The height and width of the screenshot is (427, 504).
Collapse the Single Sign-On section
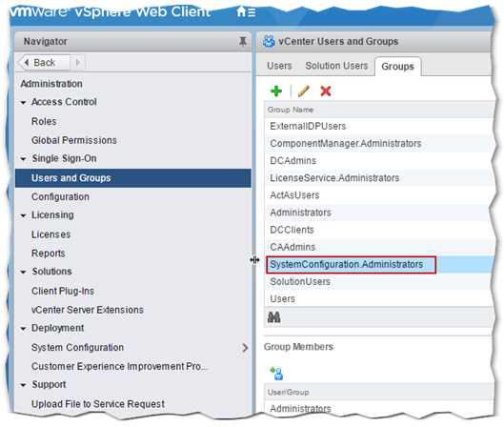(23, 159)
